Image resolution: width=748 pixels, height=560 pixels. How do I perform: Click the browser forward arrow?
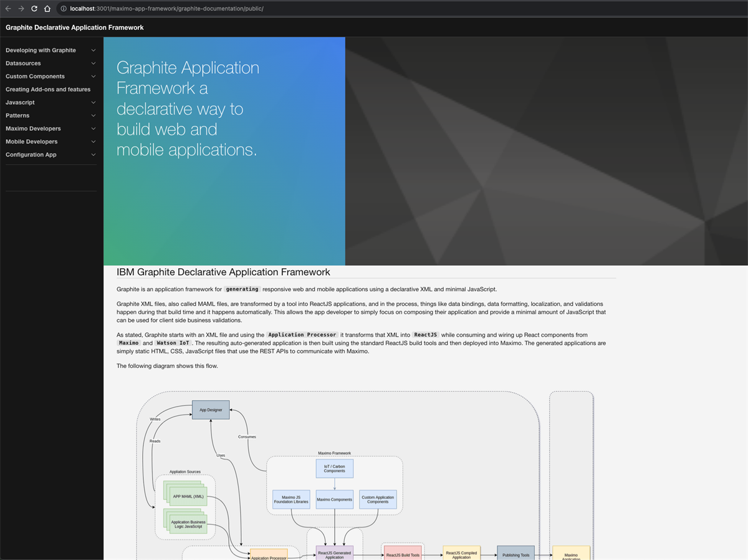21,9
